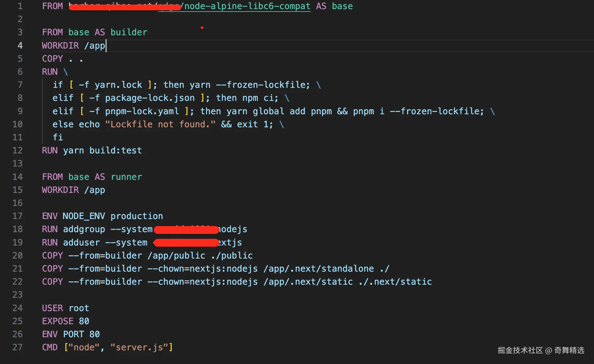Click 'package-lock.json' text on line 8
Screen dimensions: 594x364
(x=150, y=98)
